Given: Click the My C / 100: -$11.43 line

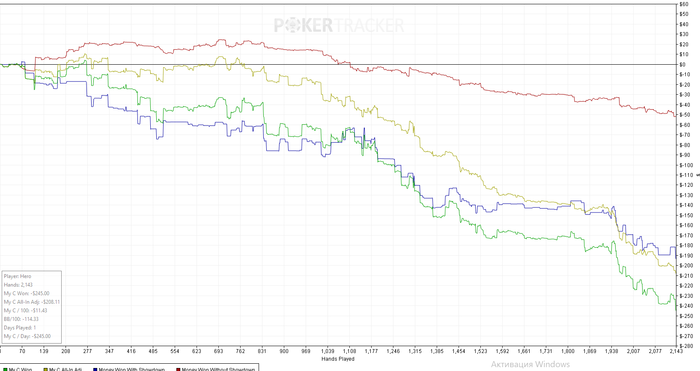Looking at the screenshot, I should tap(25, 310).
